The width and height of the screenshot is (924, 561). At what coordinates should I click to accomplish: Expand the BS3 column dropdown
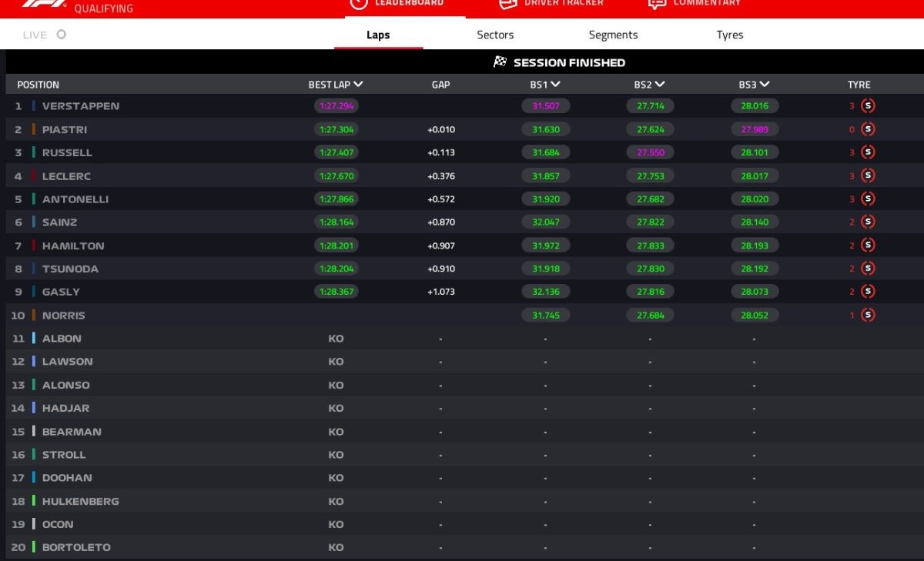(x=764, y=85)
